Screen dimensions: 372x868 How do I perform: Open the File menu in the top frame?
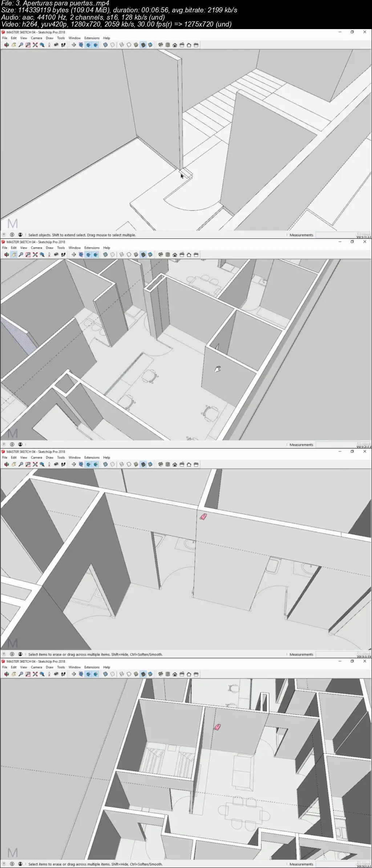[x=5, y=38]
